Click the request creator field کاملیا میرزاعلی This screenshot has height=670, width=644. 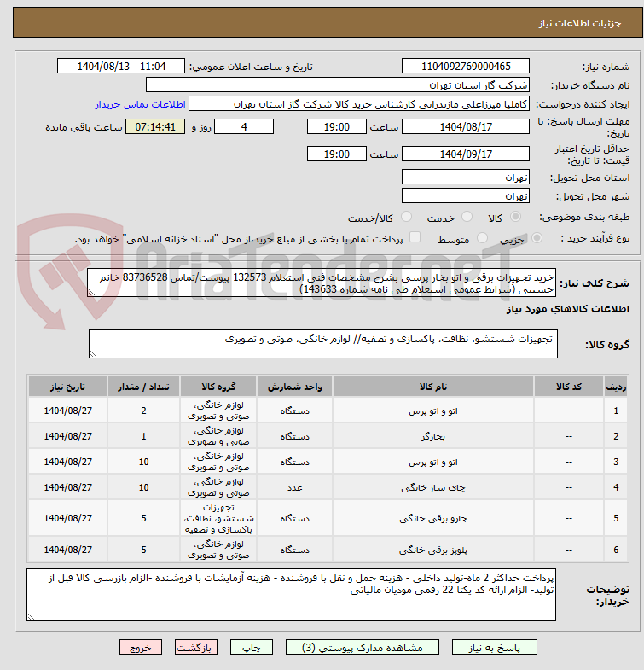tap(359, 104)
